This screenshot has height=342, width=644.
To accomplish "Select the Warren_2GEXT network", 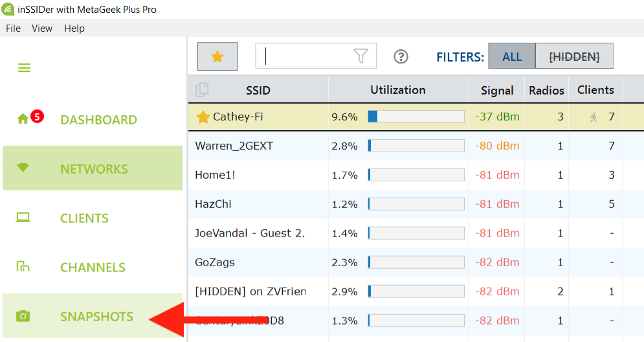I will point(234,146).
